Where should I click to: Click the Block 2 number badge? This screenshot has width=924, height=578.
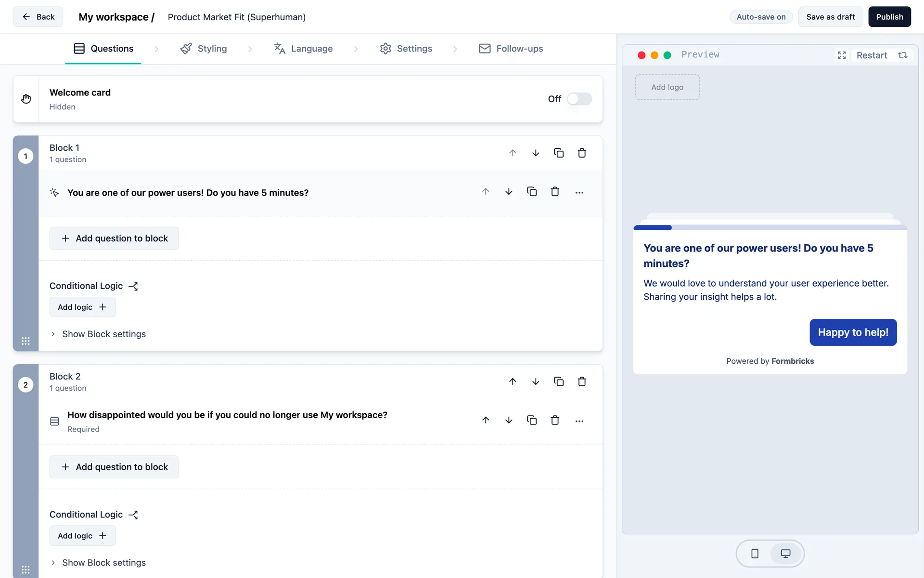(x=26, y=385)
